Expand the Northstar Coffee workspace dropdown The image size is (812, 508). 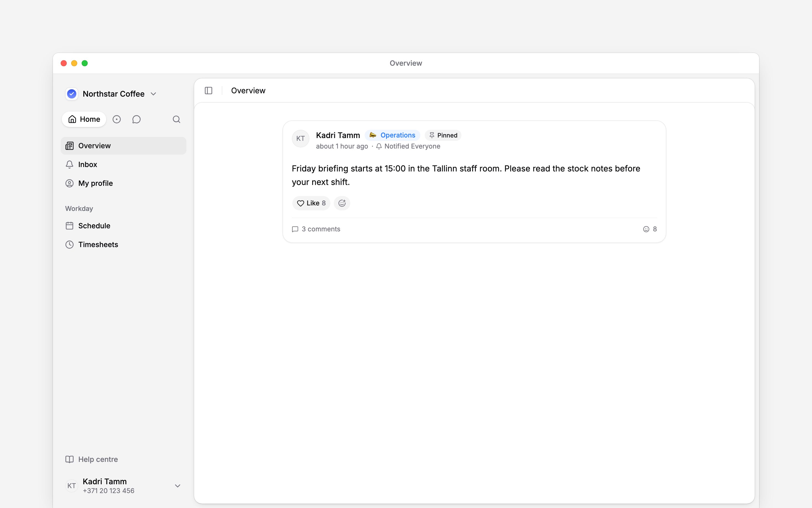coord(153,94)
